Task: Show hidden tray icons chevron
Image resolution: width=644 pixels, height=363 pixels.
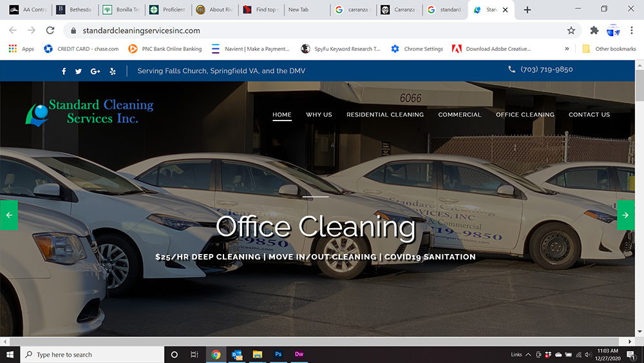Action: click(x=528, y=355)
